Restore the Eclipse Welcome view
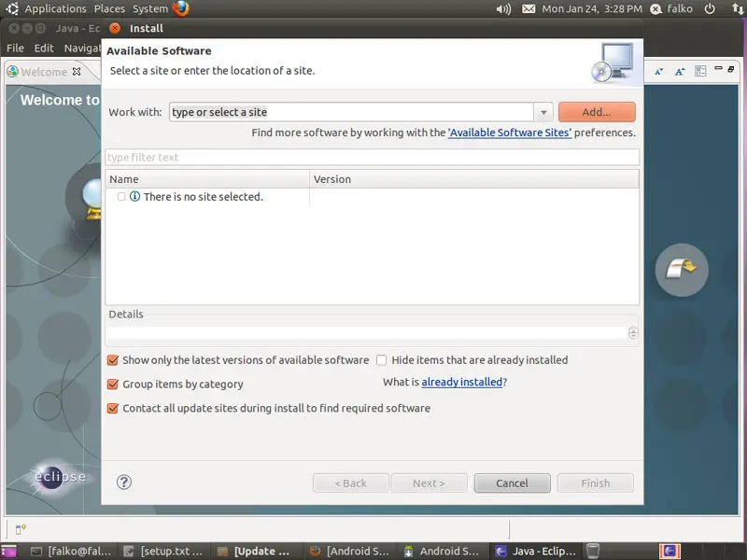747x560 pixels. click(x=731, y=69)
